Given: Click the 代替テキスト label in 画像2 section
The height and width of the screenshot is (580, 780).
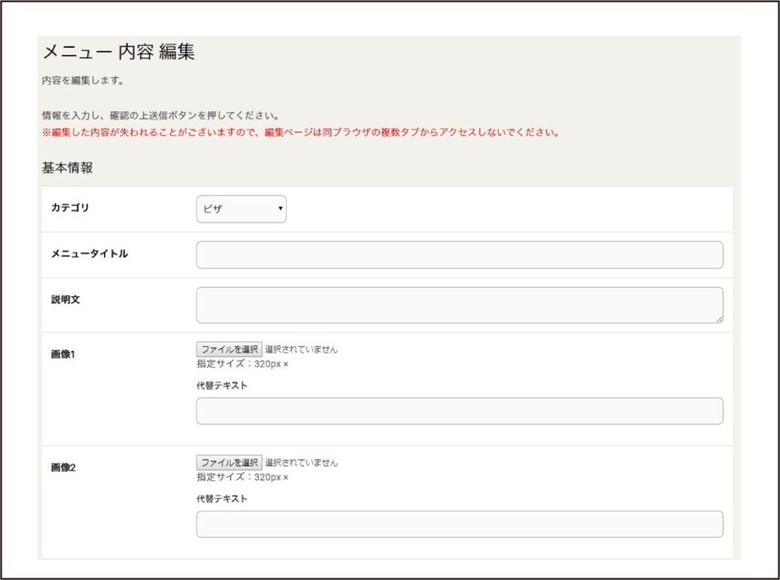Looking at the screenshot, I should coord(222,499).
